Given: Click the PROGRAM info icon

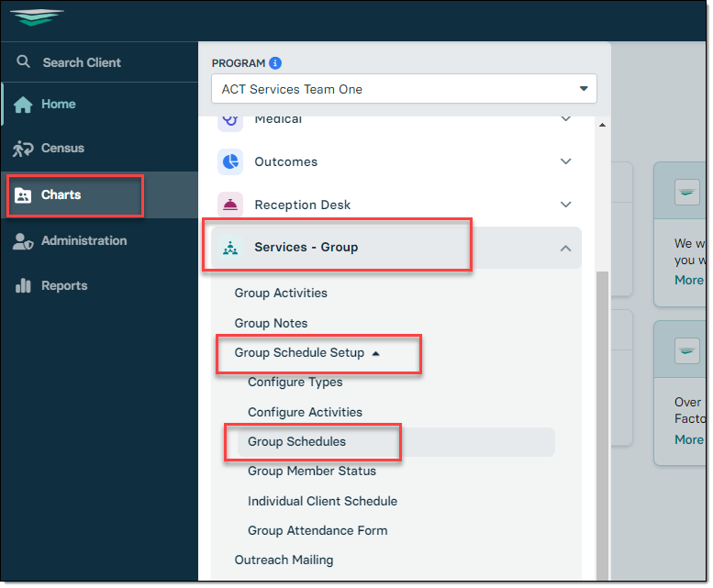Looking at the screenshot, I should click(x=275, y=63).
